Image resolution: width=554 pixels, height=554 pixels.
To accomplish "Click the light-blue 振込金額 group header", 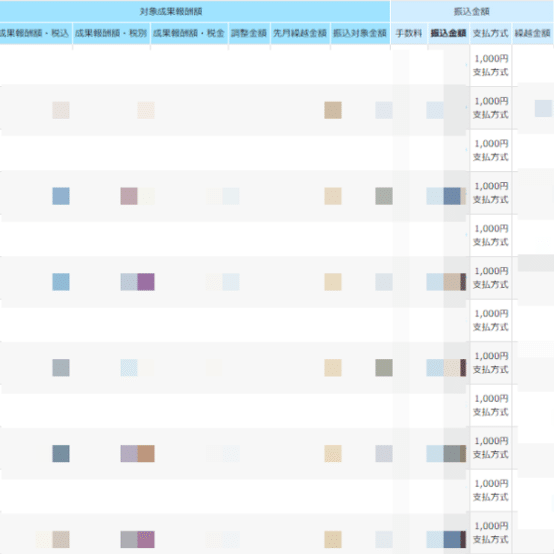I will pyautogui.click(x=472, y=12).
